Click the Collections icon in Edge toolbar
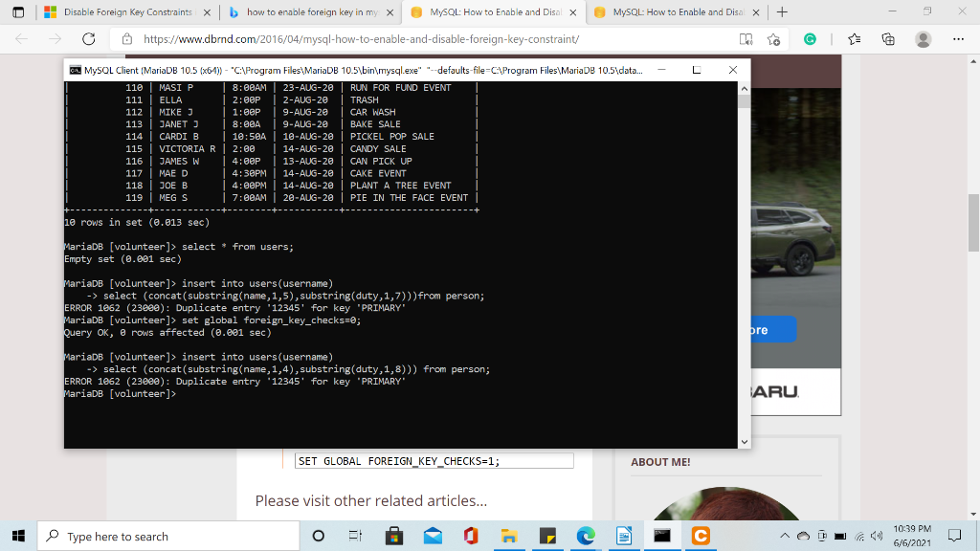 [x=889, y=40]
